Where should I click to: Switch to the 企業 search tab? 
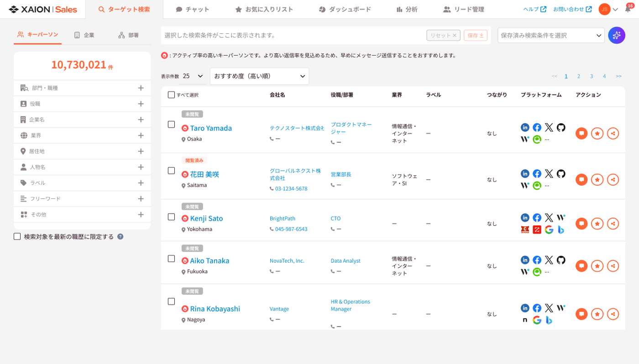[x=84, y=35]
